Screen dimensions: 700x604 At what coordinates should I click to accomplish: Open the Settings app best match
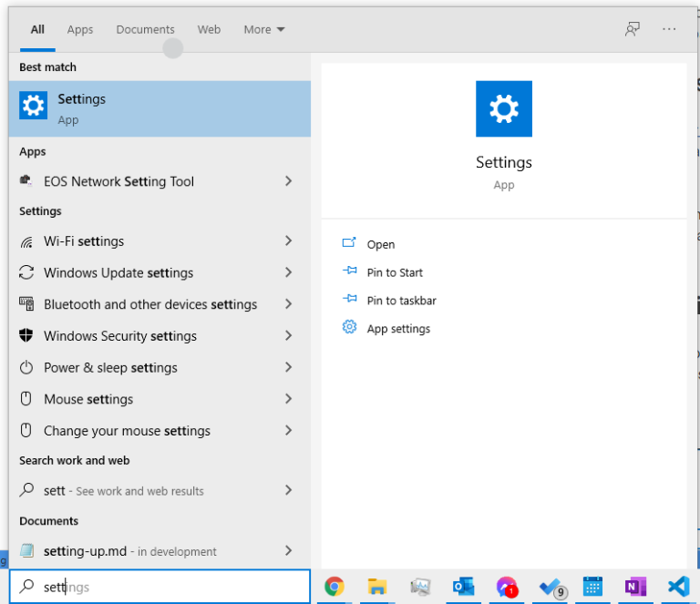[160, 108]
